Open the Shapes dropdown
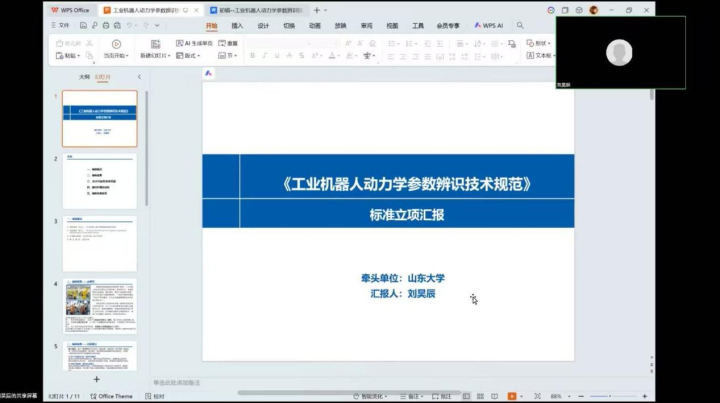Viewport: 720px width, 403px height. [x=539, y=43]
